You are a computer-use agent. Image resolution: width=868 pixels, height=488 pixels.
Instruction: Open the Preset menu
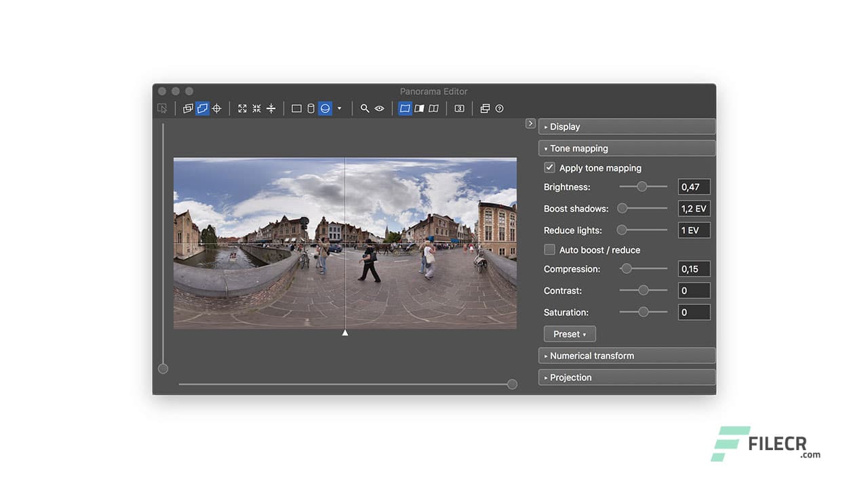pos(569,333)
